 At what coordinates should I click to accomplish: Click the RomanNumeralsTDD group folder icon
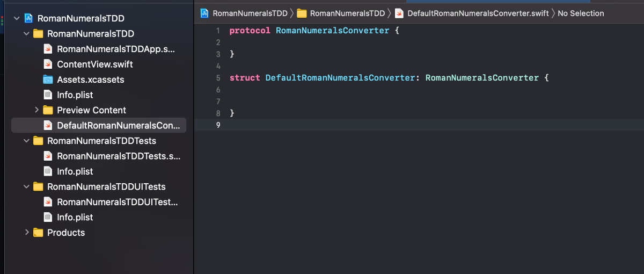(38, 34)
